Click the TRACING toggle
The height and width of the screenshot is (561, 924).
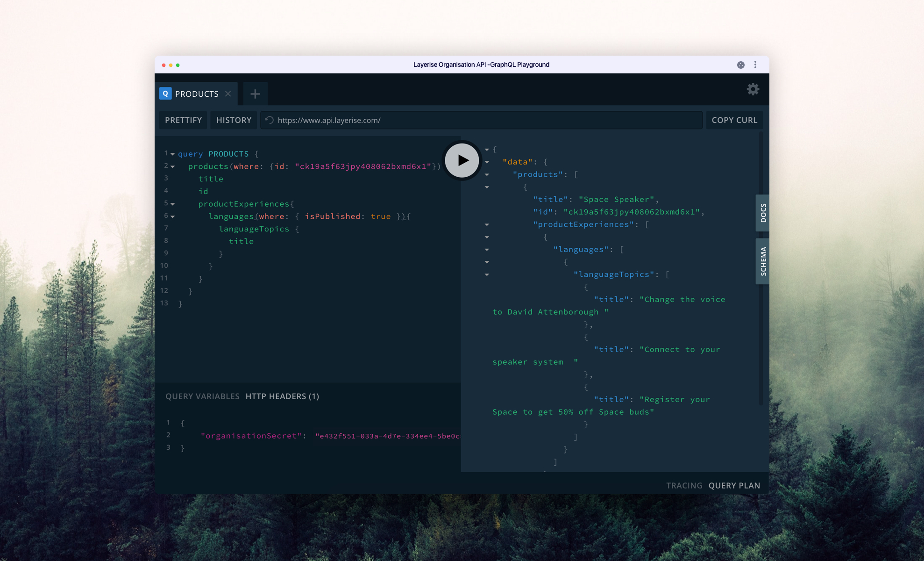pyautogui.click(x=682, y=484)
